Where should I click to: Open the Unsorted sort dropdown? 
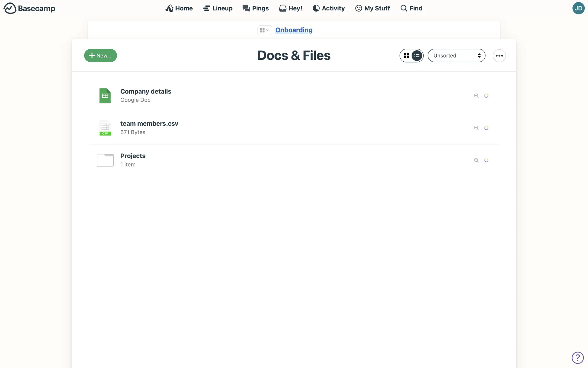point(456,56)
